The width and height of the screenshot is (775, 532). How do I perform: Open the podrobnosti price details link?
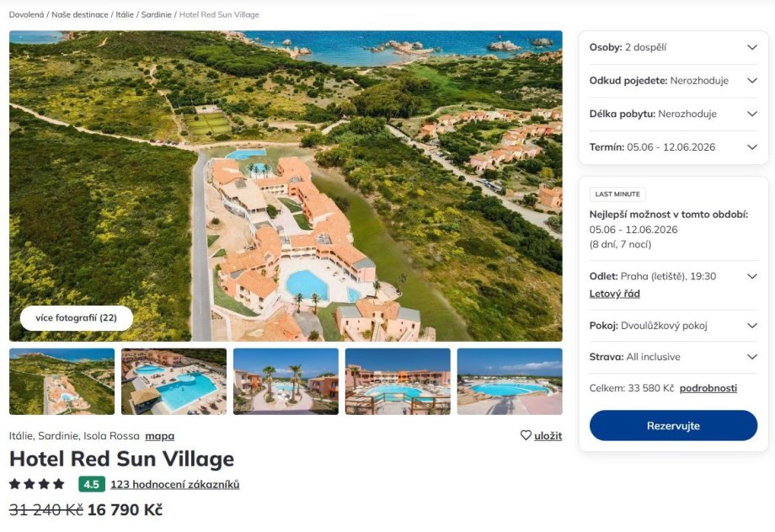tap(708, 388)
